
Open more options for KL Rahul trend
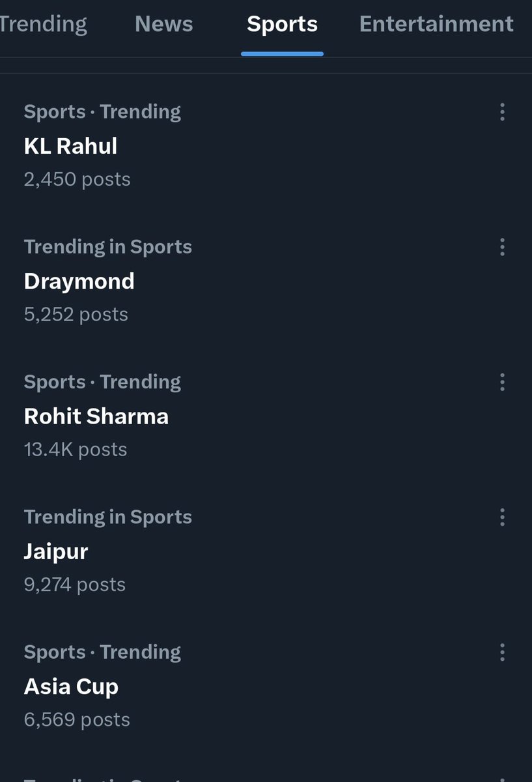(502, 112)
